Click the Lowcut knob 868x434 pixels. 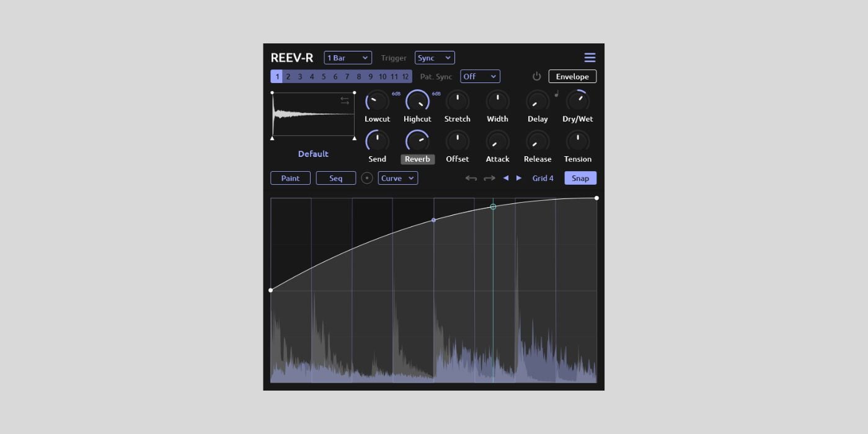pyautogui.click(x=377, y=100)
